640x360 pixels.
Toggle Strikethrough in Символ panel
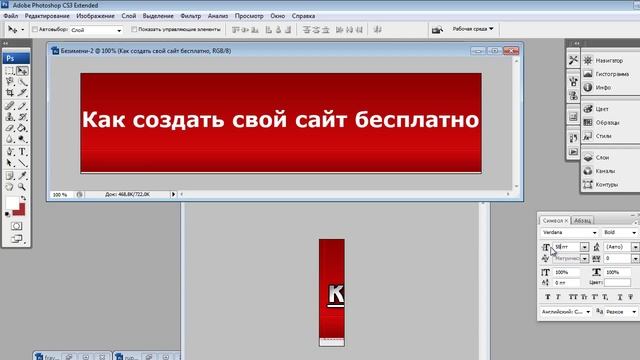coord(631,297)
